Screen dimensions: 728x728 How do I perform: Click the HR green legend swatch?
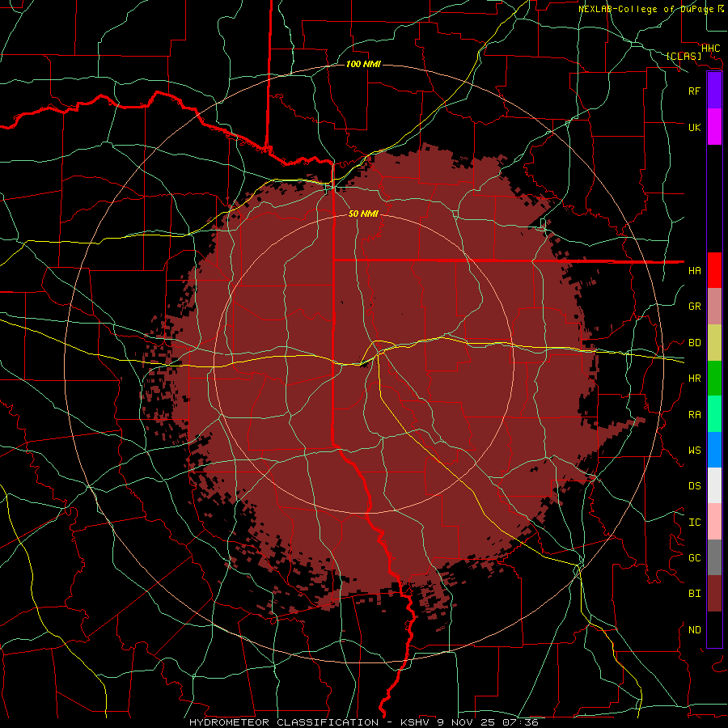[714, 379]
